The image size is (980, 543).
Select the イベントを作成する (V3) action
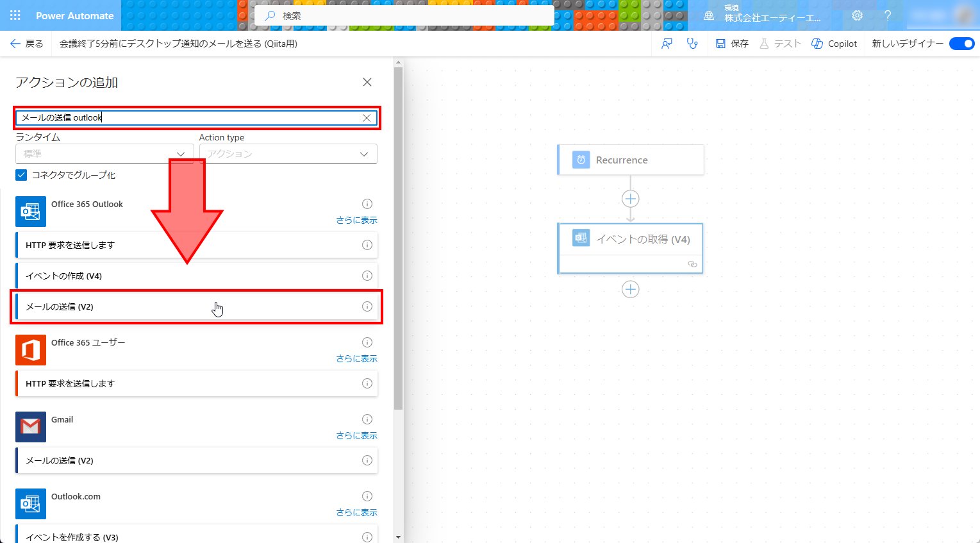(x=196, y=534)
